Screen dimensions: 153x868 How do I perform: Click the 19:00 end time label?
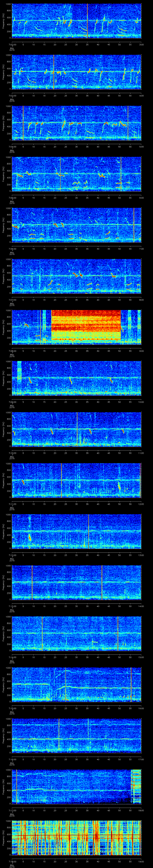141,861
